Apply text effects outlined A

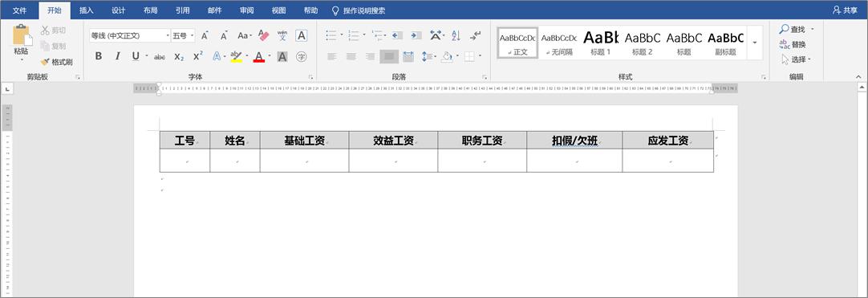coord(217,56)
